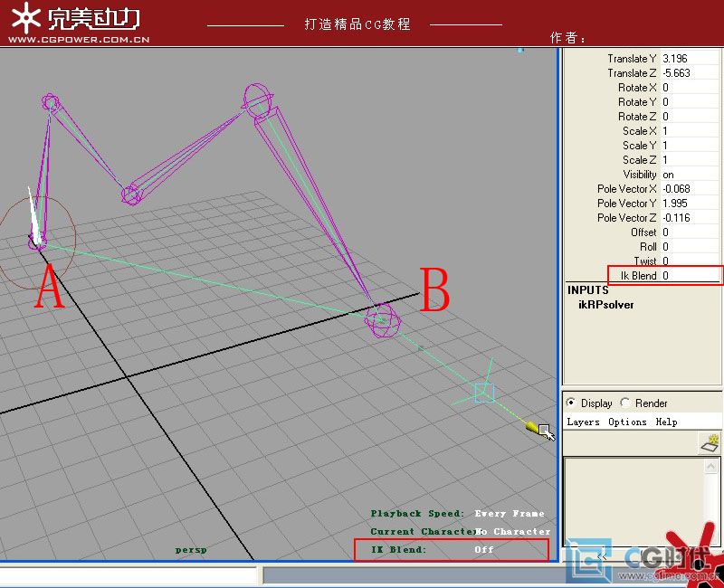Select the Ik Blend attribute label
724x588 pixels.
[x=639, y=276]
